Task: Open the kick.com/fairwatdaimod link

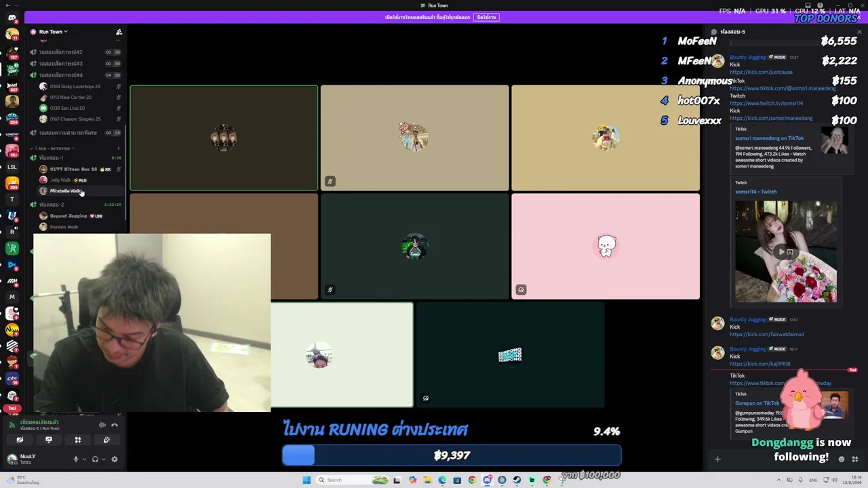Action: pyautogui.click(x=767, y=335)
